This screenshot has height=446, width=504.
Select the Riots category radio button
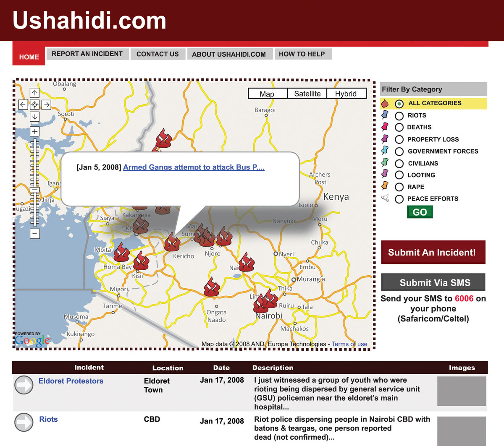point(399,116)
